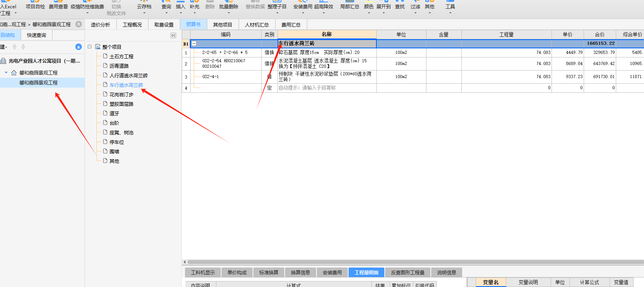
Task: Select 塑胶面层路 in the tree
Action: tap(121, 104)
